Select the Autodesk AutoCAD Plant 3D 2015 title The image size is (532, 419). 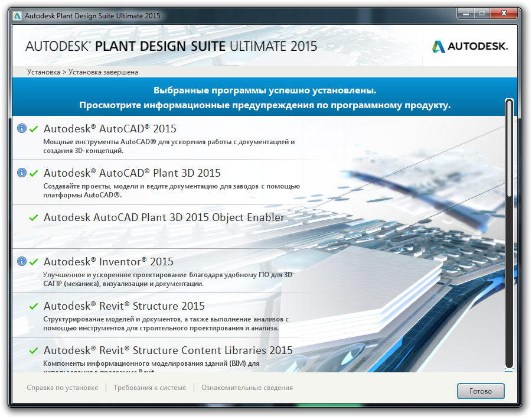[132, 173]
